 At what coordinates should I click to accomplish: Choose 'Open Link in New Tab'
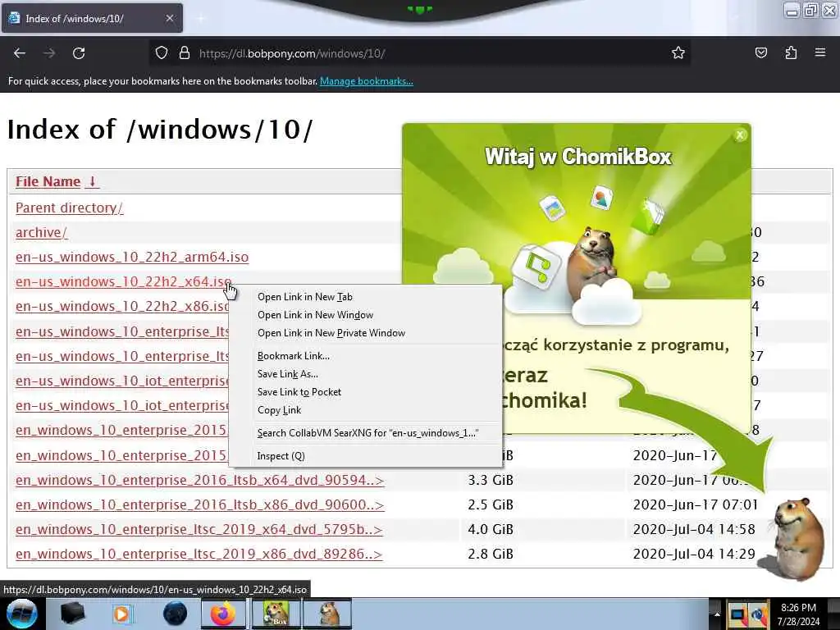(305, 297)
